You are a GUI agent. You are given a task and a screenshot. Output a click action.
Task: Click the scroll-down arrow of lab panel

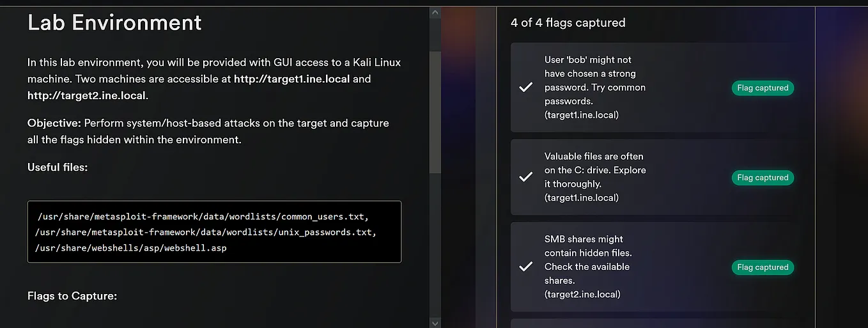tap(435, 323)
